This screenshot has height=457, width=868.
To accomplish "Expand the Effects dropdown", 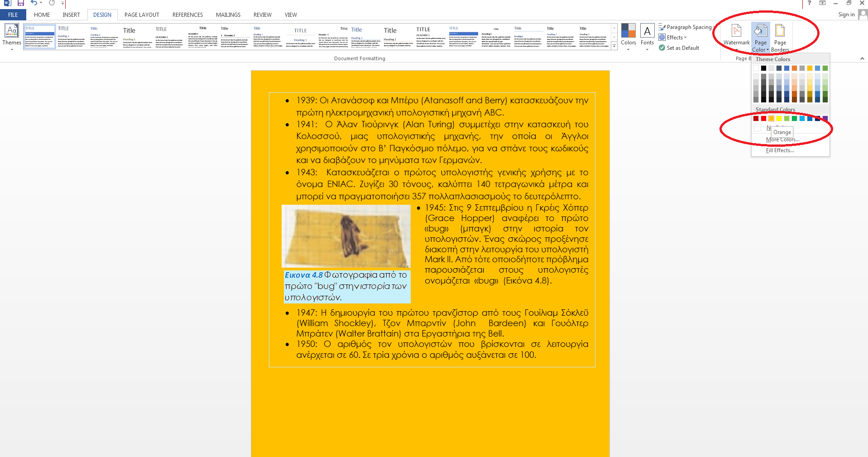I will (673, 38).
